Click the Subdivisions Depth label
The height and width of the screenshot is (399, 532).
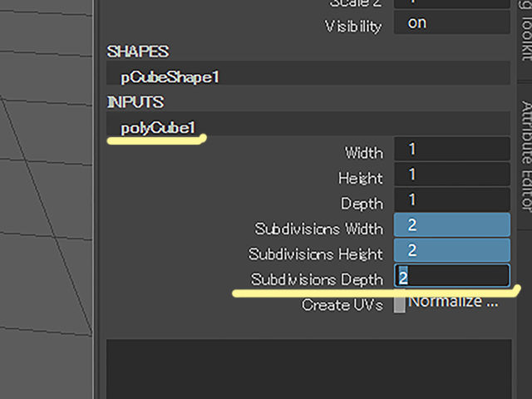317,279
